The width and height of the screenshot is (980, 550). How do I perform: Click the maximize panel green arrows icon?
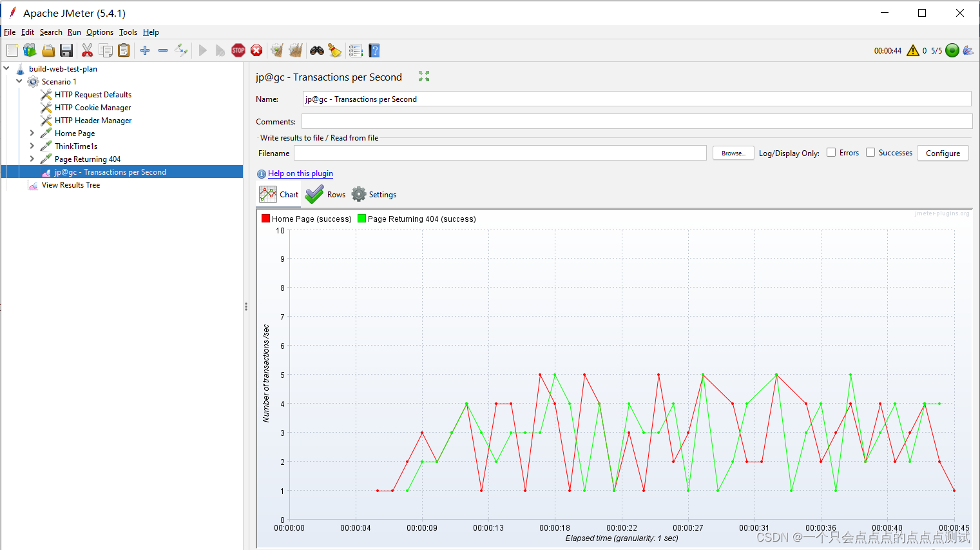pos(424,76)
